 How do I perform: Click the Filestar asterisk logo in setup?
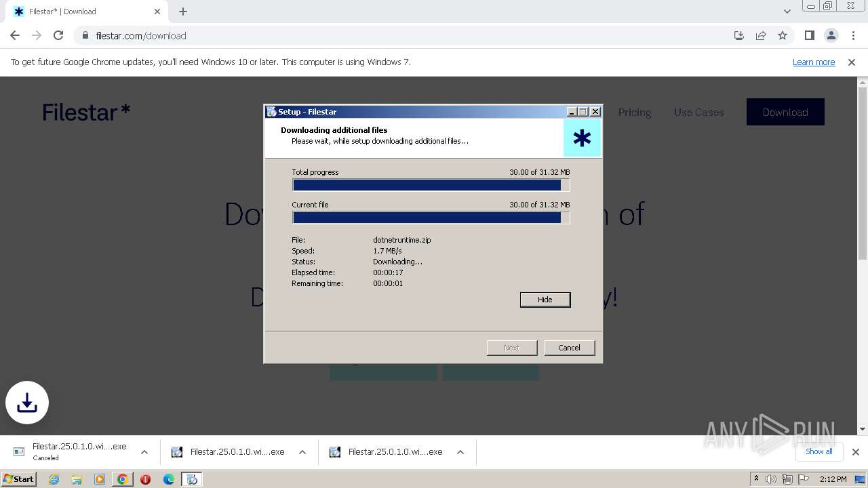click(x=582, y=138)
